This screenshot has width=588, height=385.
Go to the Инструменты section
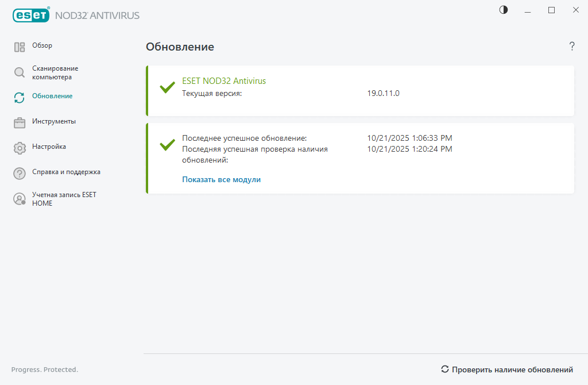[x=54, y=121]
